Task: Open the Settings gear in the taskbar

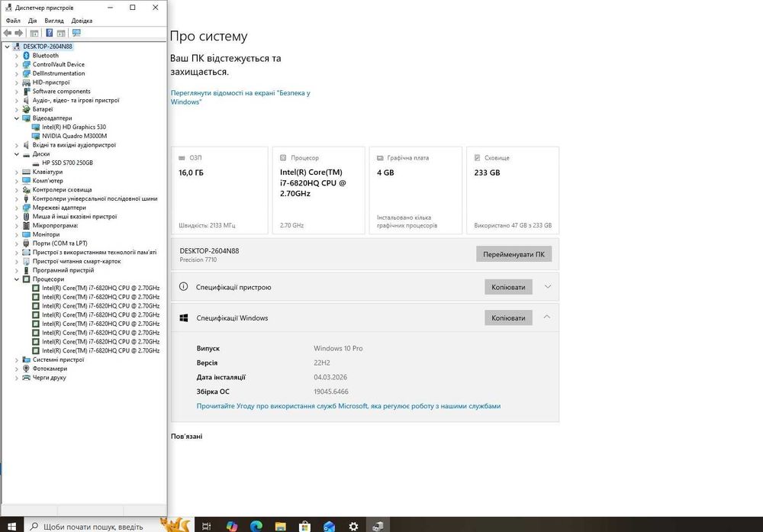Action: coord(353,526)
